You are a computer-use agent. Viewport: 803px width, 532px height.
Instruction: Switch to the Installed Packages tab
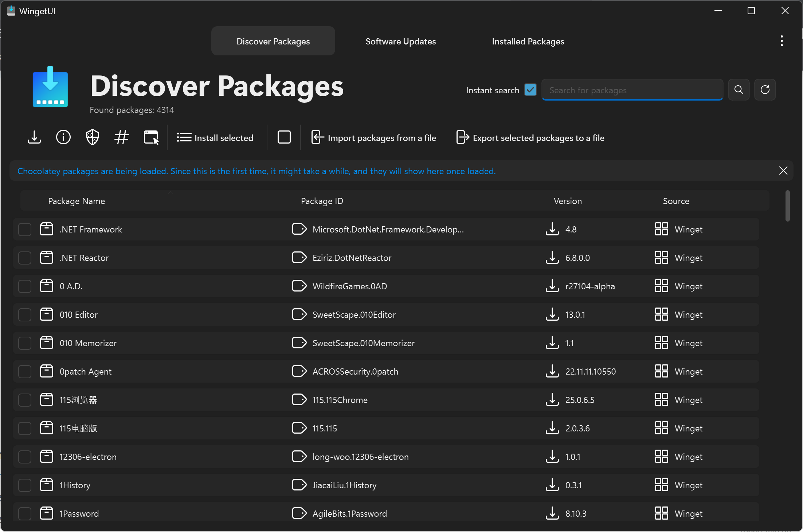[528, 41]
